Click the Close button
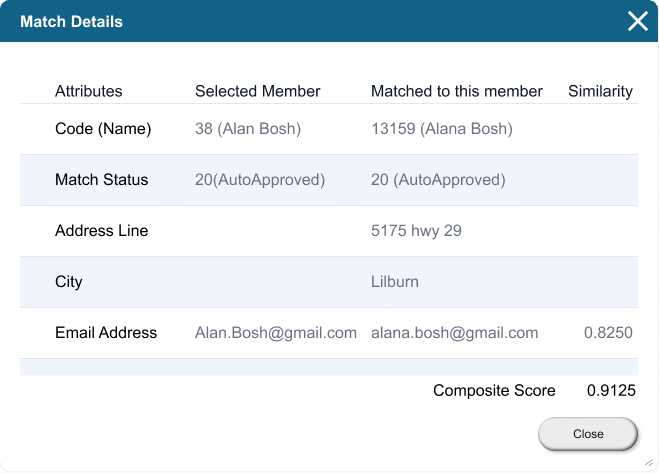Screen dimensions: 659x473 pos(588,433)
